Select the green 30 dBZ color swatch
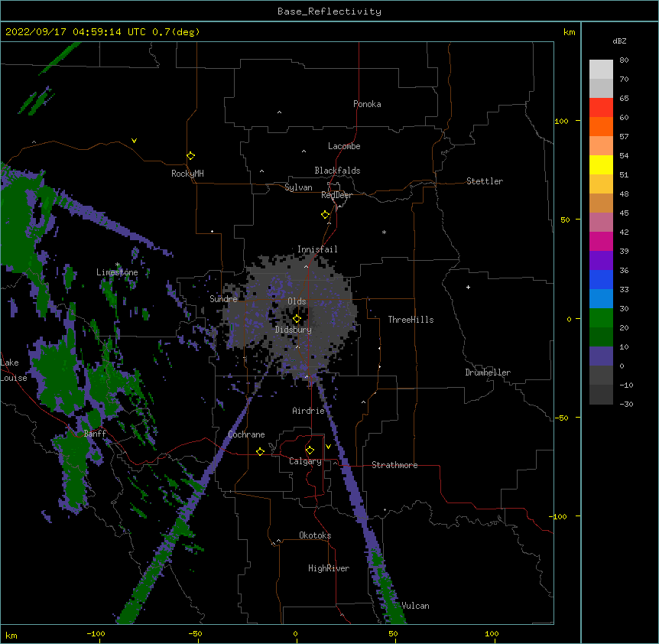This screenshot has height=644, width=659. point(601,318)
